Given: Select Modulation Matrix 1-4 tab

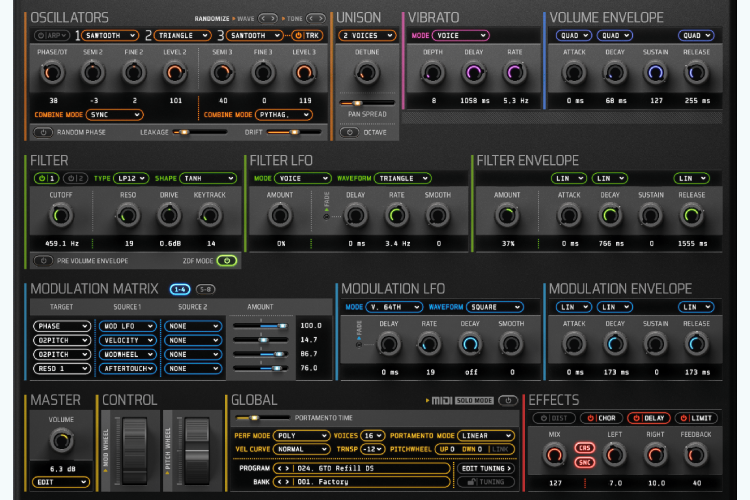Looking at the screenshot, I should coord(180,289).
